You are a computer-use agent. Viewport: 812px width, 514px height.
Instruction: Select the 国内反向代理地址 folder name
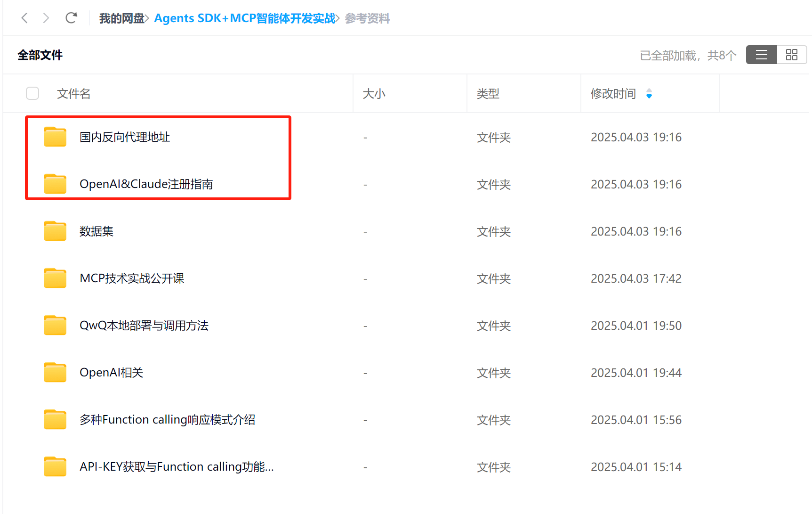pos(125,137)
